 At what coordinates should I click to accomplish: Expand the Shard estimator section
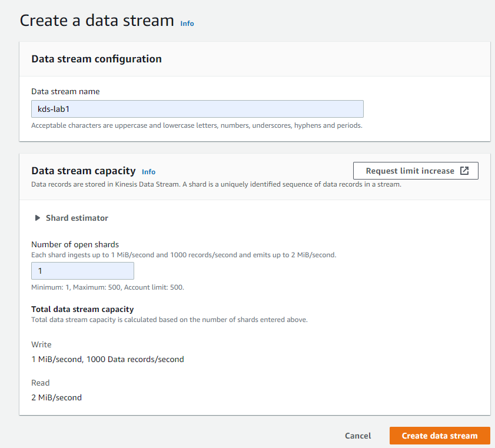(x=71, y=218)
